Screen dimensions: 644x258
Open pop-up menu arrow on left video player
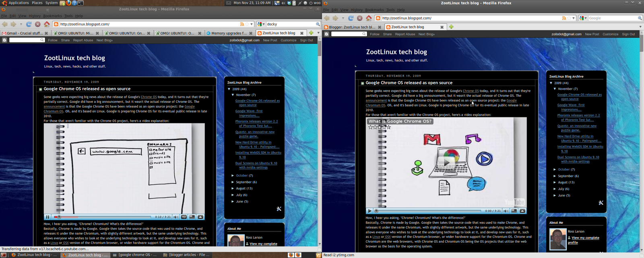200,217
